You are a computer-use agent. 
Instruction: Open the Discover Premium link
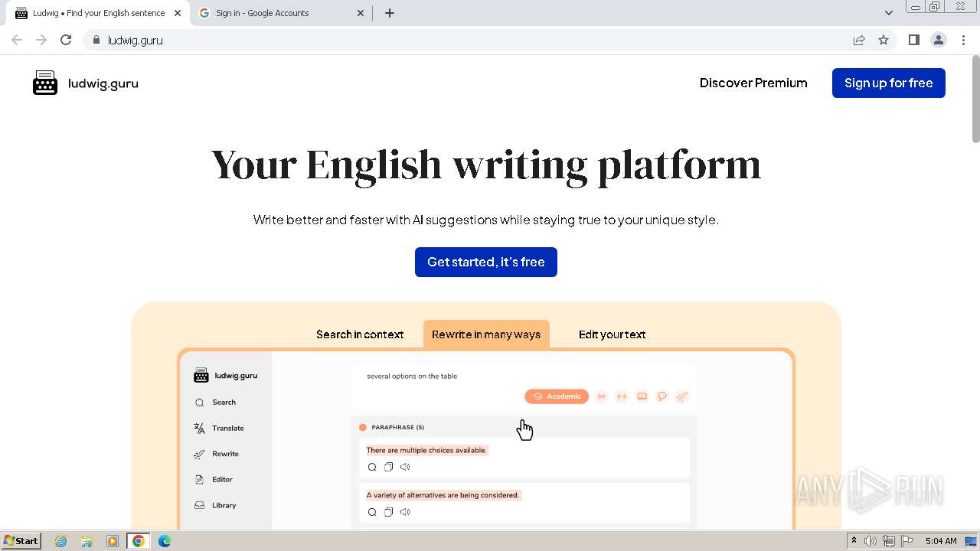click(x=753, y=83)
